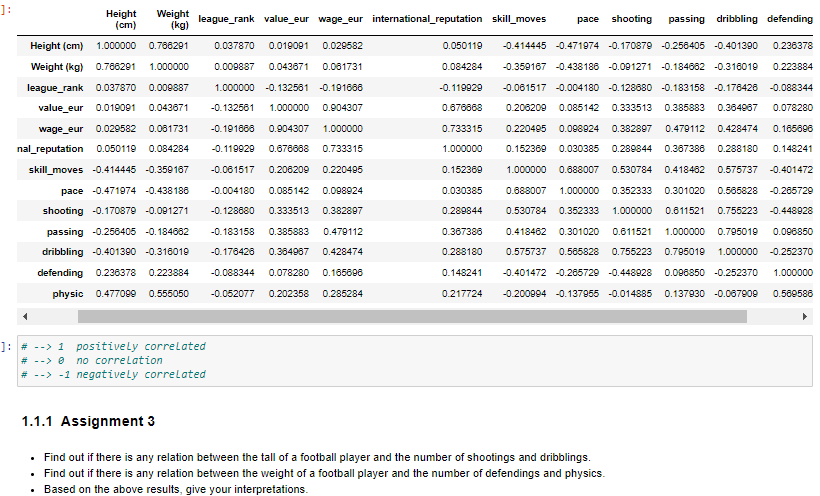Click the 'defending' column header

tap(790, 19)
